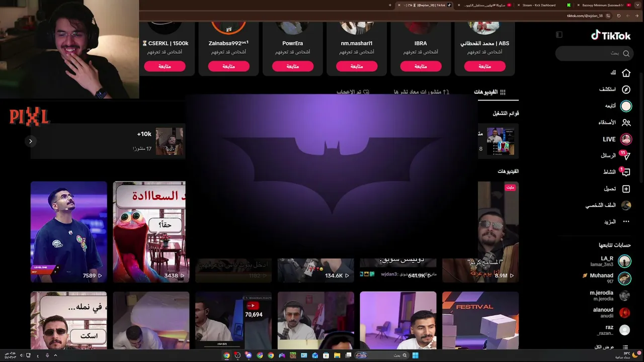The width and height of the screenshot is (644, 362).
Task: Open the pinned video with 8.9M views
Action: pyautogui.click(x=480, y=232)
